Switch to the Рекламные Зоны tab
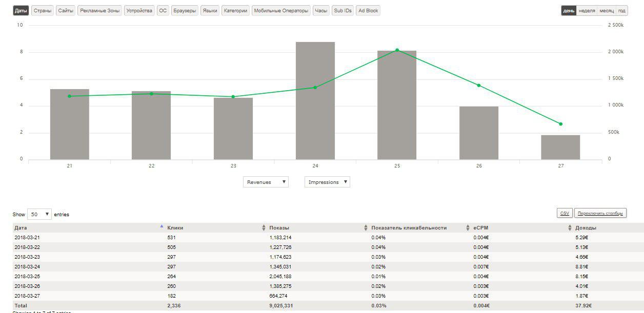Image resolution: width=644 pixels, height=313 pixels. coord(99,11)
